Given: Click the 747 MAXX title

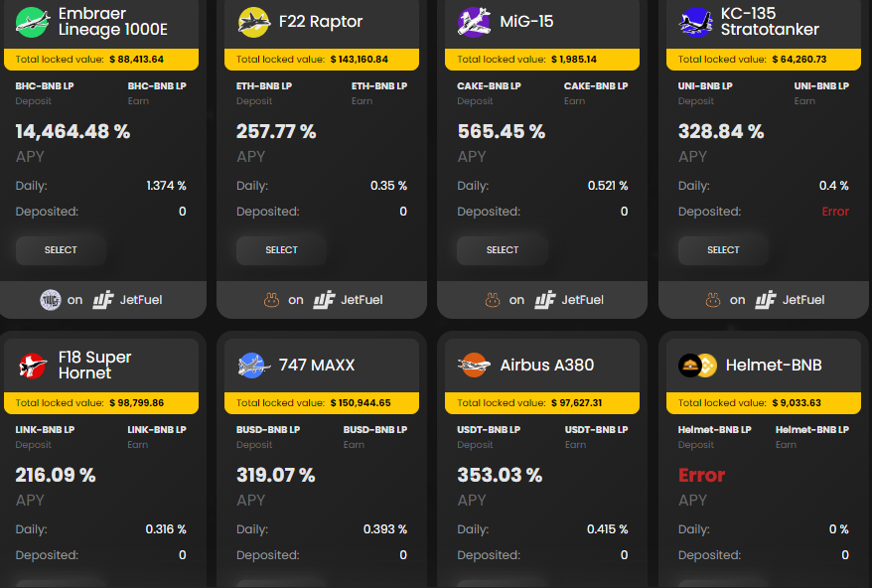Looking at the screenshot, I should [317, 365].
